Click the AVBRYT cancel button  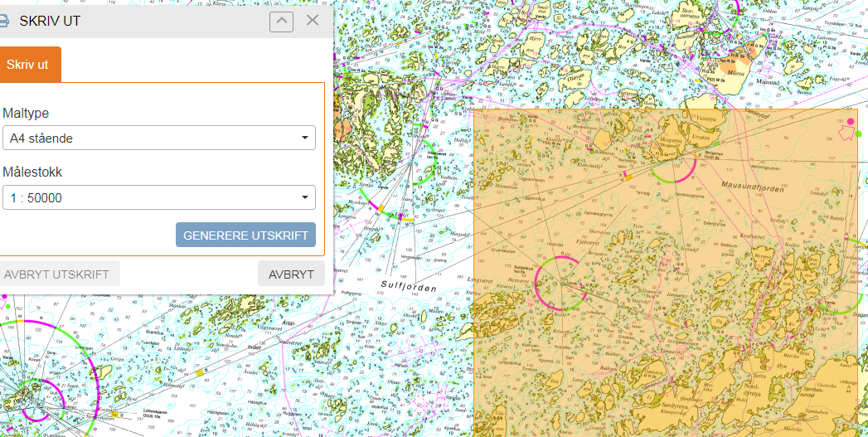coord(291,274)
